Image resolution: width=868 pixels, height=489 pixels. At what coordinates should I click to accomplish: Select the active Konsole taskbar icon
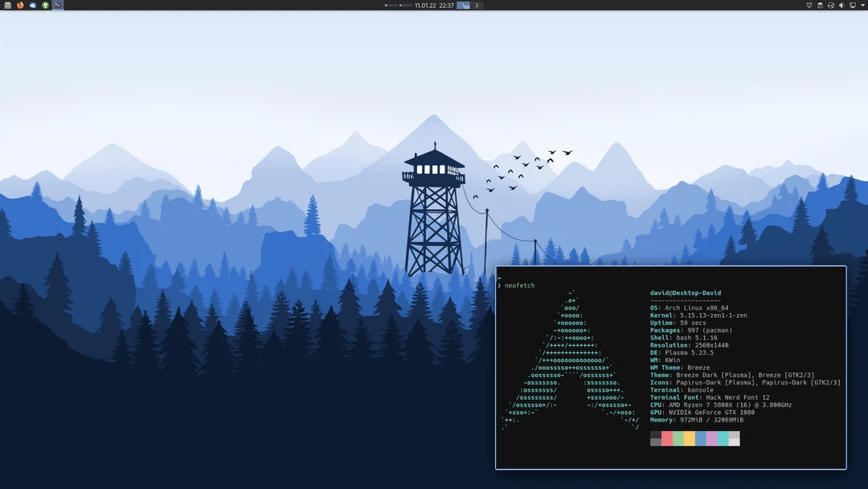tap(57, 5)
